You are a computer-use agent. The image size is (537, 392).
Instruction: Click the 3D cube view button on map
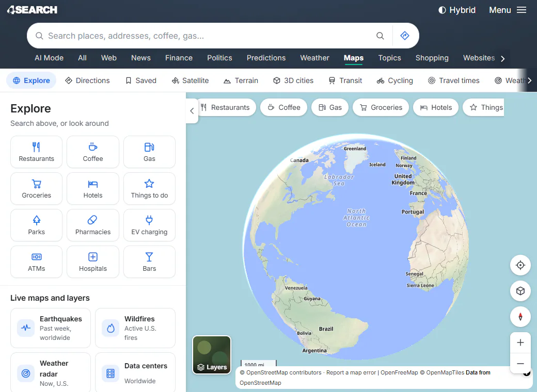[520, 291]
